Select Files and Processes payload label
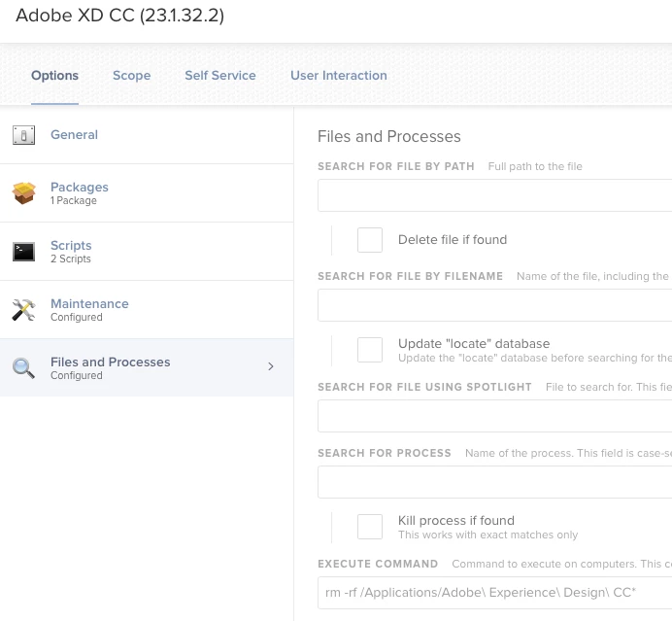Screen dimensions: 672x621 coord(110,362)
